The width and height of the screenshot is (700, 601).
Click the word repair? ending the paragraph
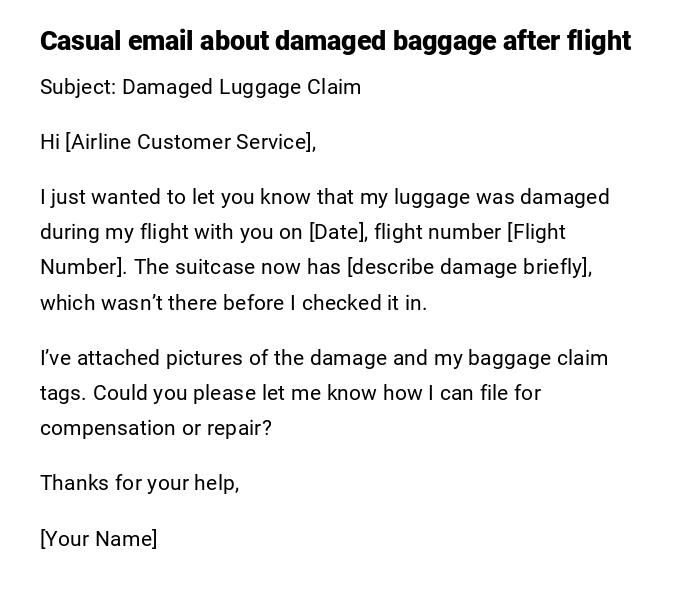pyautogui.click(x=239, y=428)
